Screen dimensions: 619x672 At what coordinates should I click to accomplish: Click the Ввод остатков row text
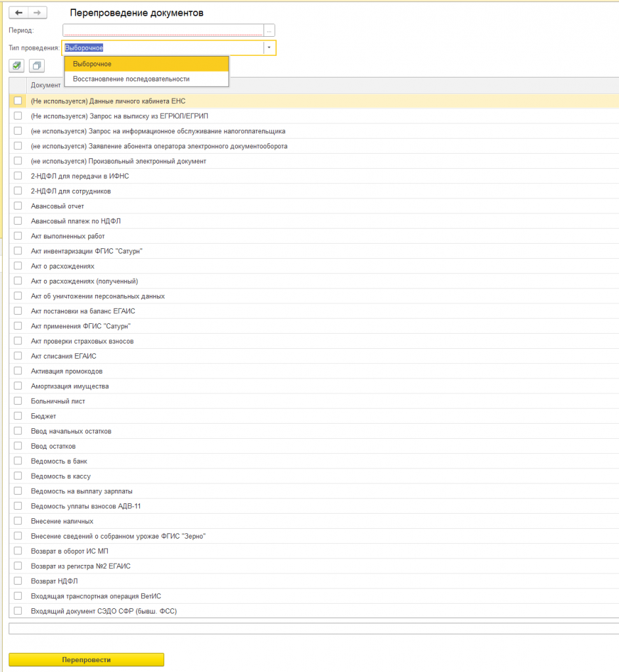[x=53, y=446]
